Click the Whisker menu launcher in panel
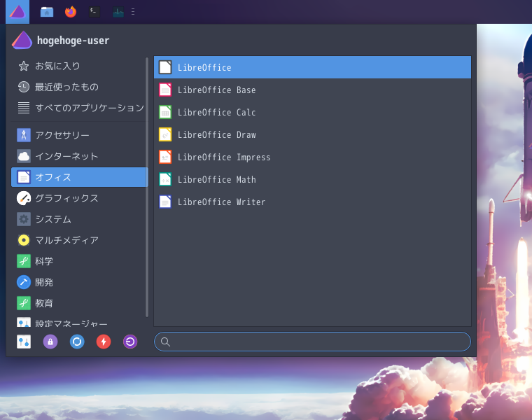The height and width of the screenshot is (420, 532). [17, 12]
